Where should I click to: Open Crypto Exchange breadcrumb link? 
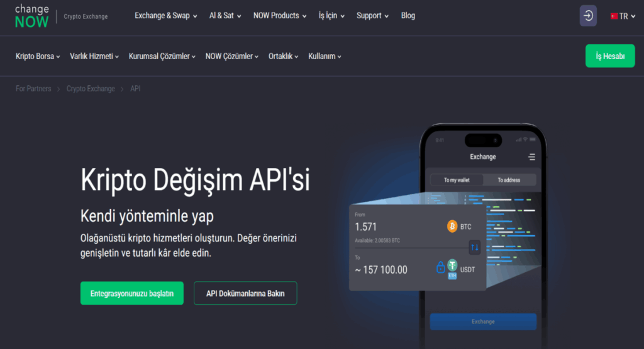pyautogui.click(x=91, y=89)
